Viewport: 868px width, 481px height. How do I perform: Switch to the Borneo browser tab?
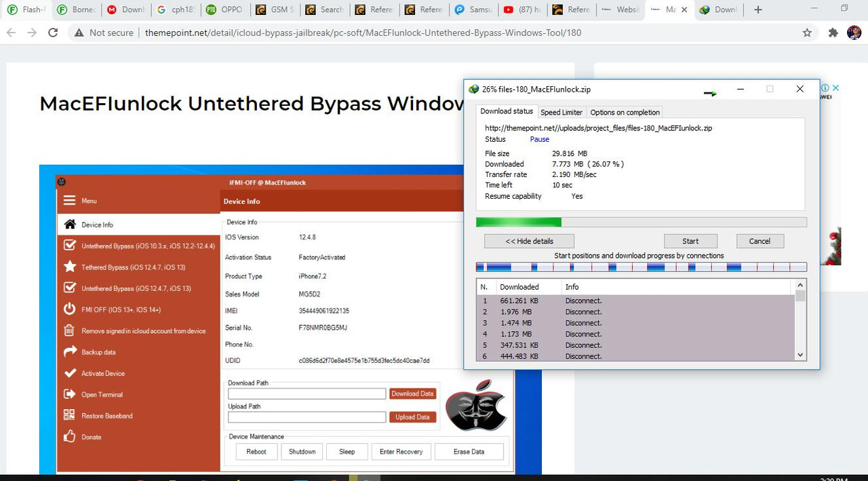(x=75, y=9)
